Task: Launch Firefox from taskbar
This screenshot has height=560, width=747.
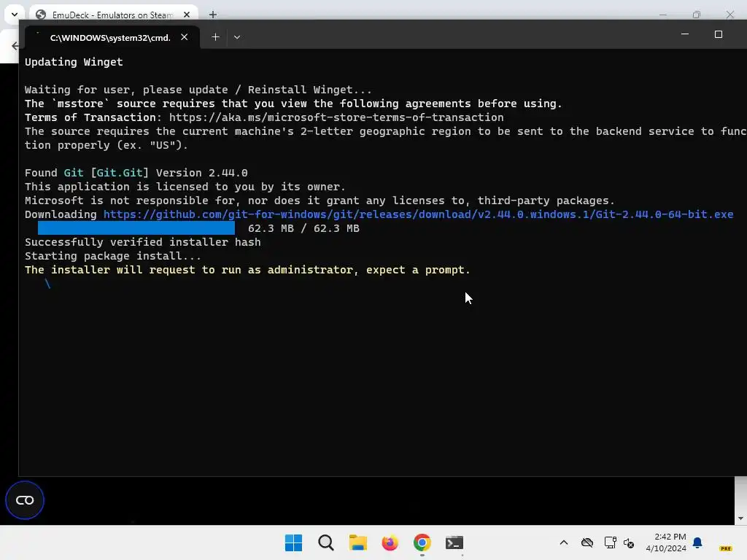Action: tap(390, 542)
